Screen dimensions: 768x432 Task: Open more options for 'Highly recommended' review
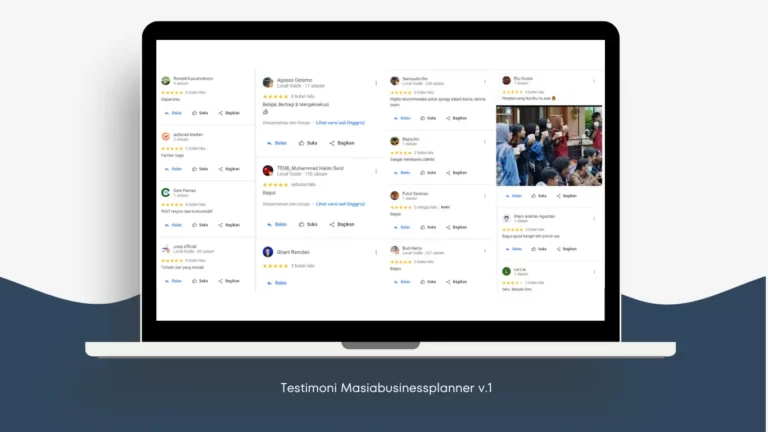click(485, 81)
